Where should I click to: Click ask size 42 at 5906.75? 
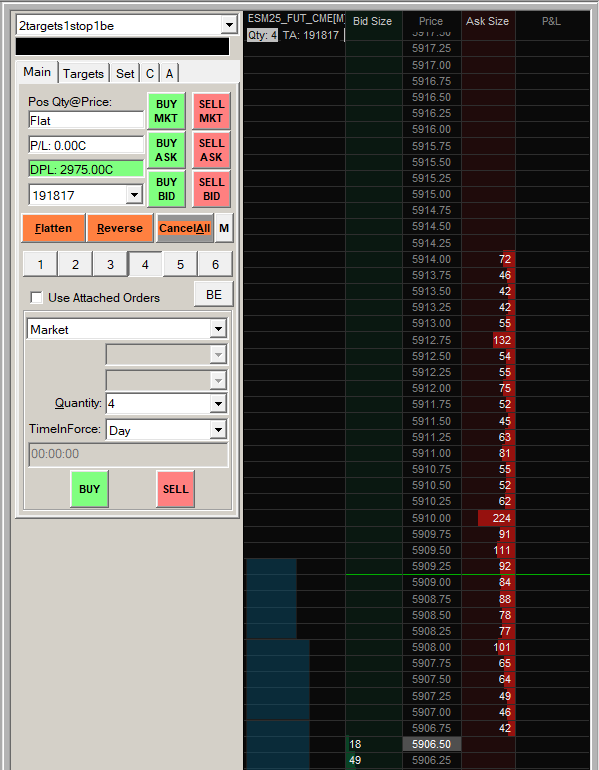pos(489,728)
